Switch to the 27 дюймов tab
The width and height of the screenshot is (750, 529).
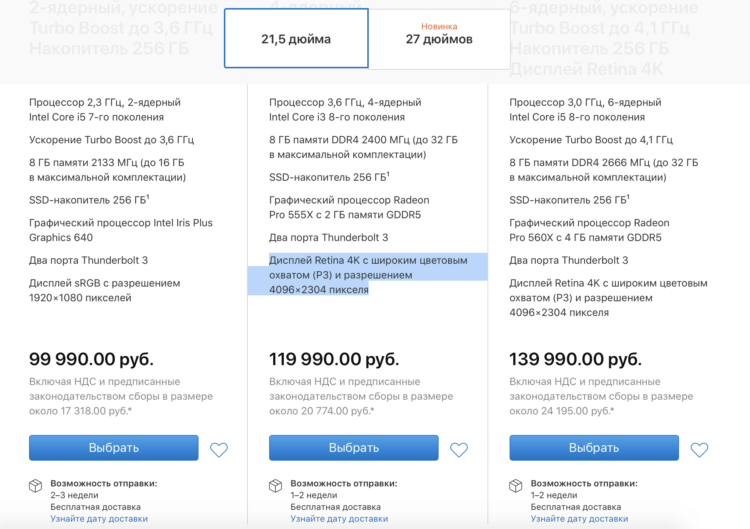439,38
